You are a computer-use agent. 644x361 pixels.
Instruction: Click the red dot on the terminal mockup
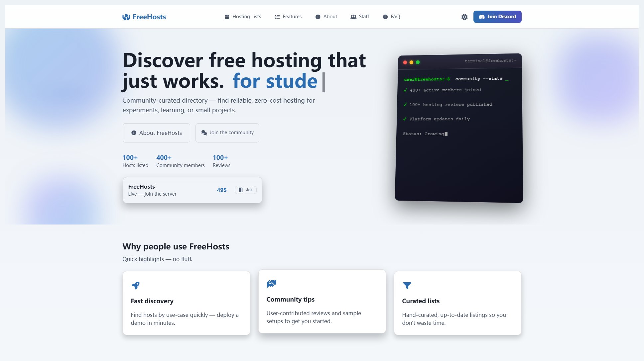[x=405, y=62]
